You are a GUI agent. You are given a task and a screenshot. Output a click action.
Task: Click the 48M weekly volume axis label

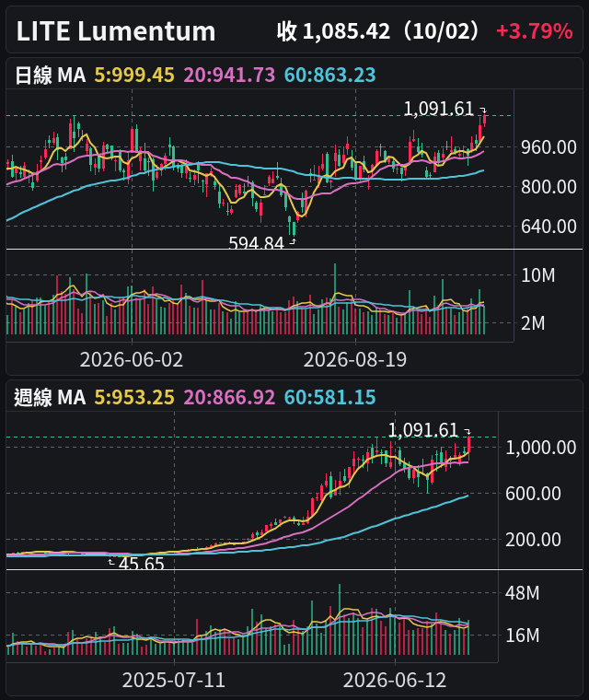point(523,593)
